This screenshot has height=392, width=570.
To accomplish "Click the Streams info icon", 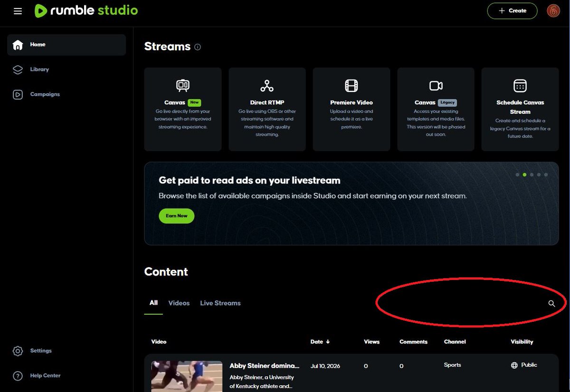I will coord(198,47).
